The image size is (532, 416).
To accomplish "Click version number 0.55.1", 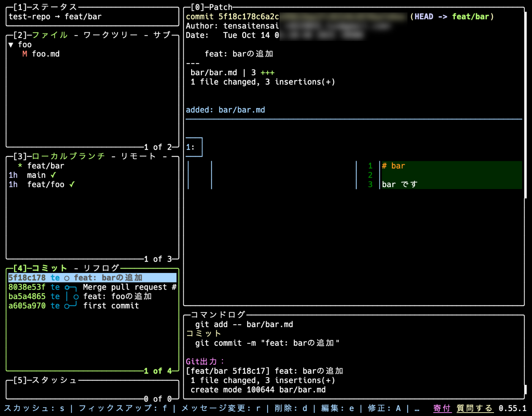I will pos(513,408).
